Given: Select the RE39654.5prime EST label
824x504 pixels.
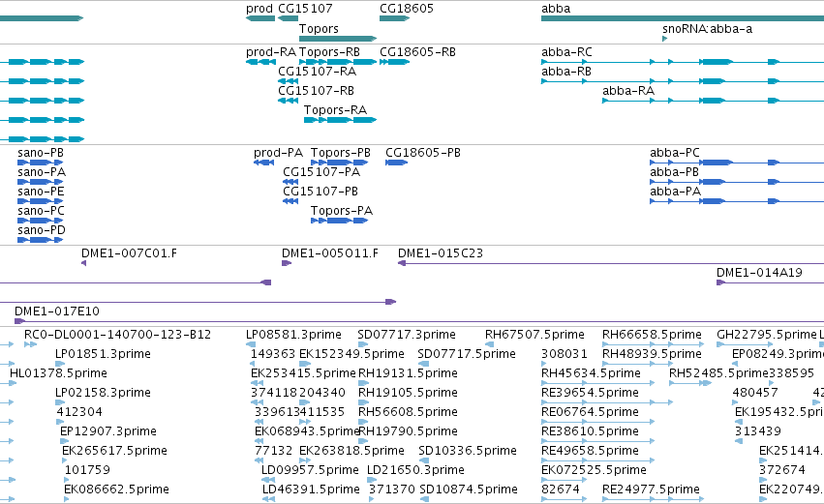Looking at the screenshot, I should point(590,393).
